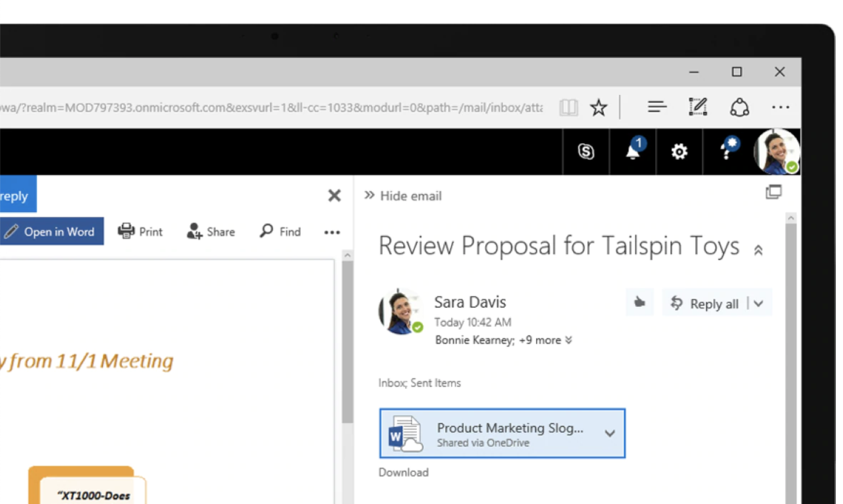The image size is (843, 504).
Task: Open Skype from the Outlook header
Action: pos(585,152)
